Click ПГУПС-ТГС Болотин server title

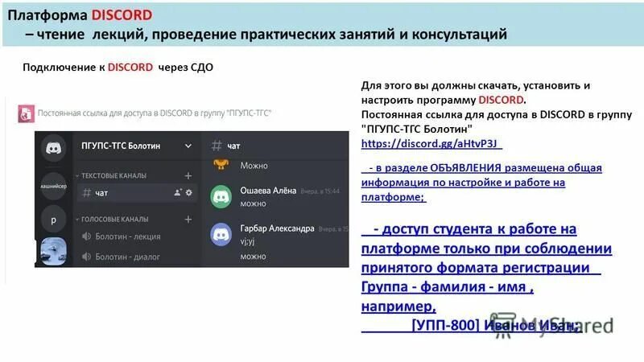pos(121,146)
